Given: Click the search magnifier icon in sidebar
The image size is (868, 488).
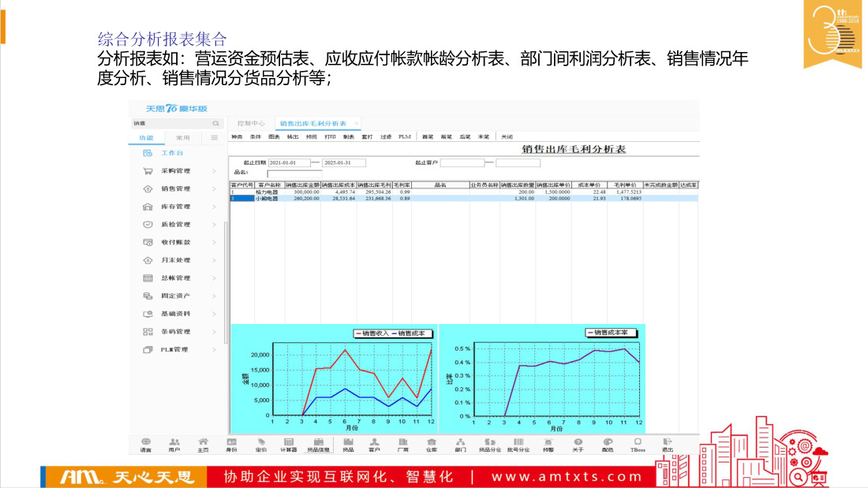Looking at the screenshot, I should pyautogui.click(x=215, y=124).
